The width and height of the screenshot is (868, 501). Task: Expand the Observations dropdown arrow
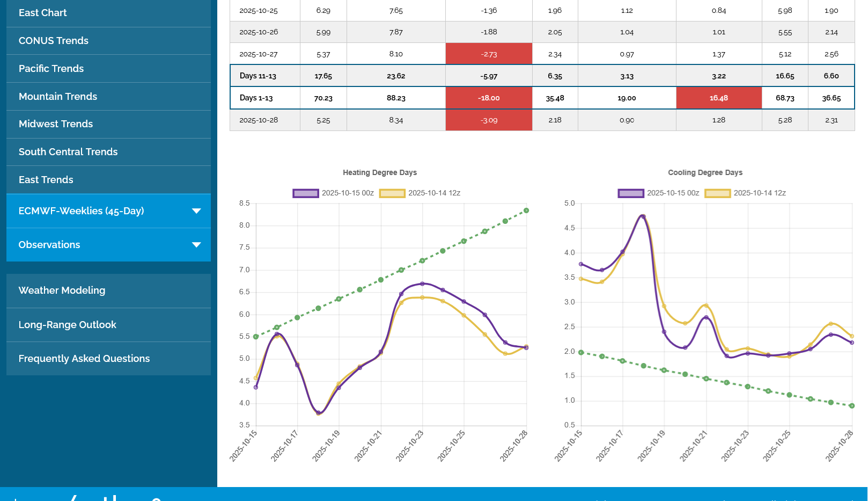click(196, 245)
